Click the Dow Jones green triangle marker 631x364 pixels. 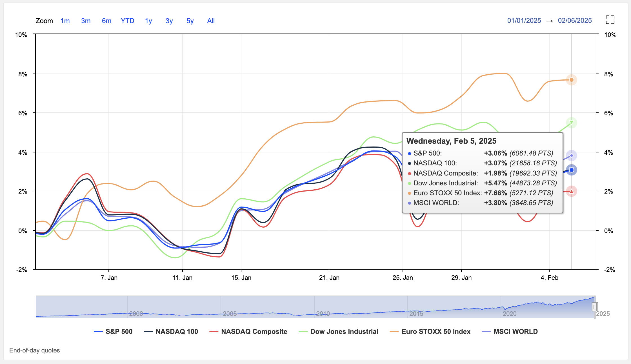click(571, 123)
